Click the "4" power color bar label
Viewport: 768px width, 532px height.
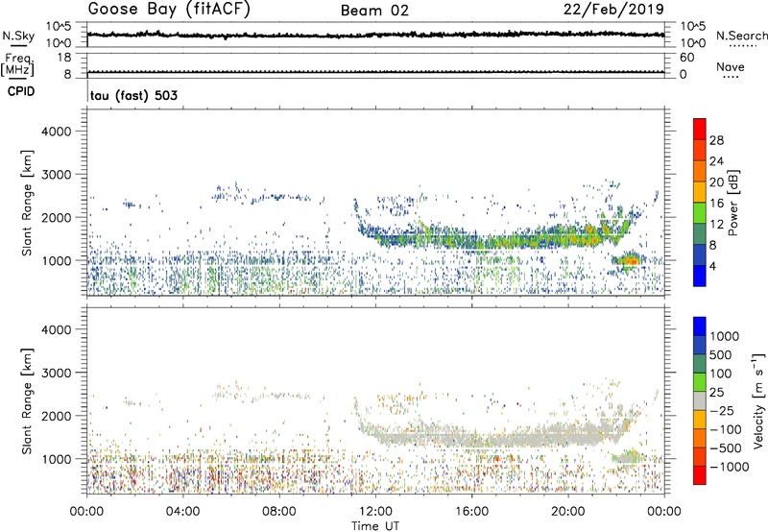pyautogui.click(x=713, y=266)
